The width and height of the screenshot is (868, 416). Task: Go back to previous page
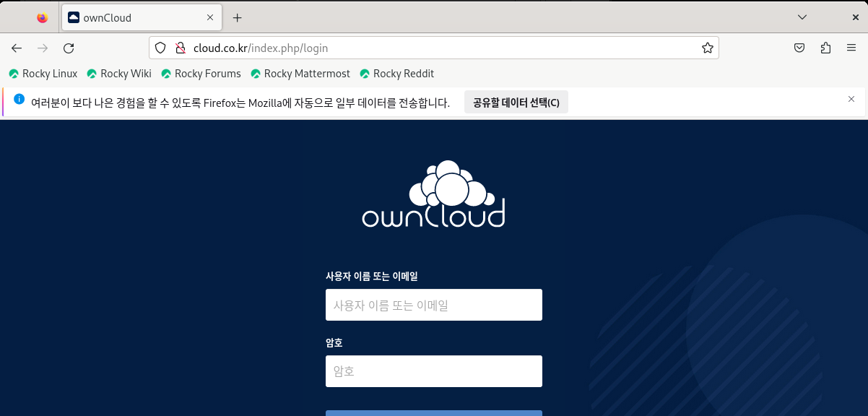click(17, 48)
